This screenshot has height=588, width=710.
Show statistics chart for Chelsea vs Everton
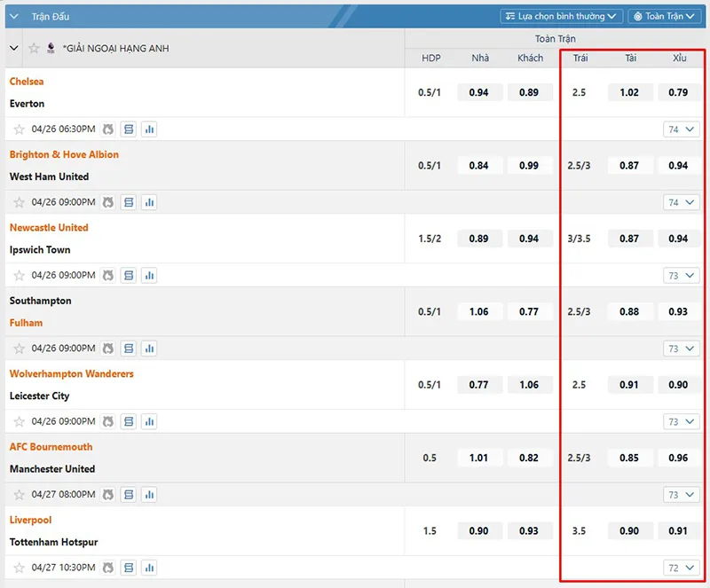tap(149, 129)
